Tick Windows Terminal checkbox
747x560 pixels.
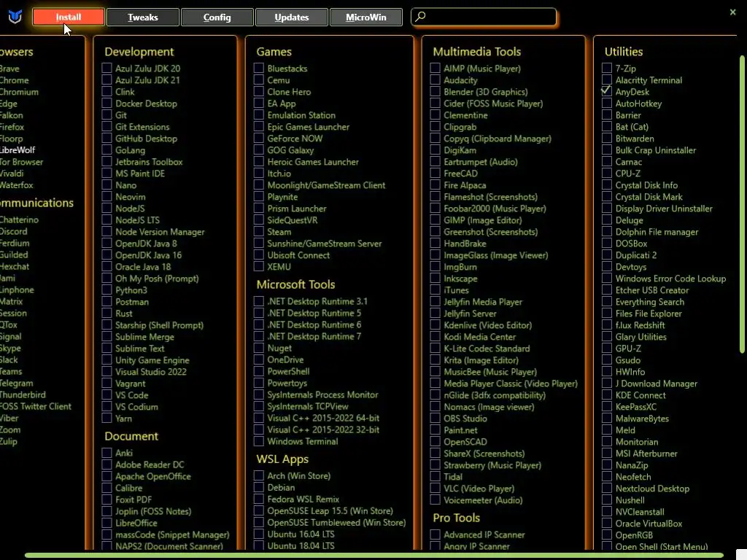(x=259, y=441)
